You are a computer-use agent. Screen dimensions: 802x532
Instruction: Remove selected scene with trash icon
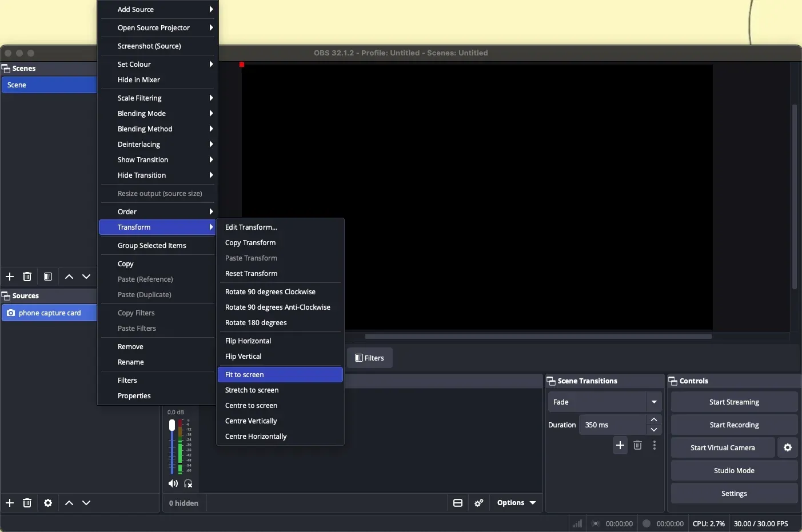coord(27,277)
